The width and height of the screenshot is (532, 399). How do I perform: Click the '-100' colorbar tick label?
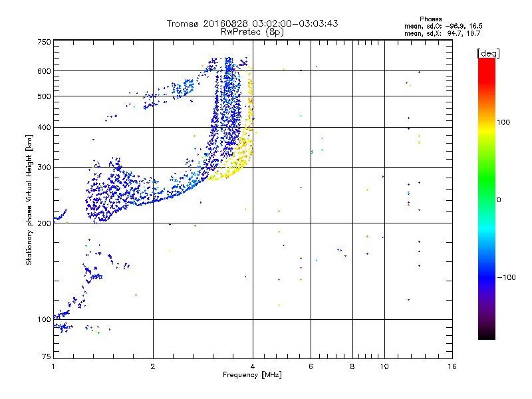(x=506, y=277)
